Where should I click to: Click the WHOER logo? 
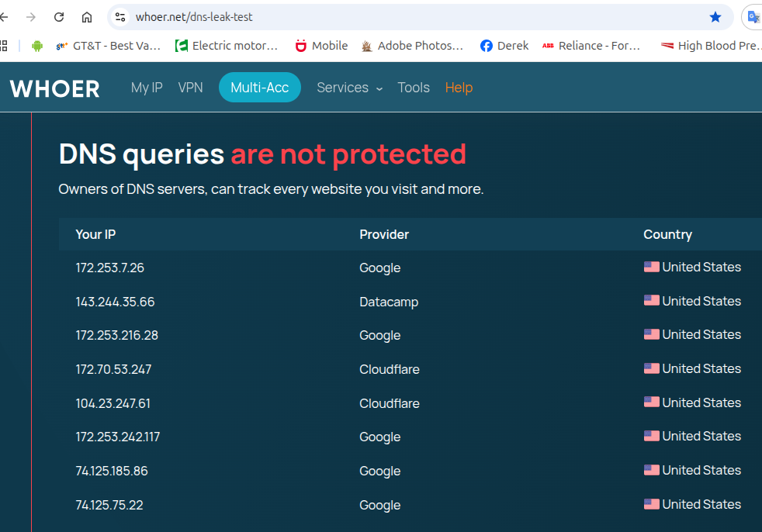[54, 88]
